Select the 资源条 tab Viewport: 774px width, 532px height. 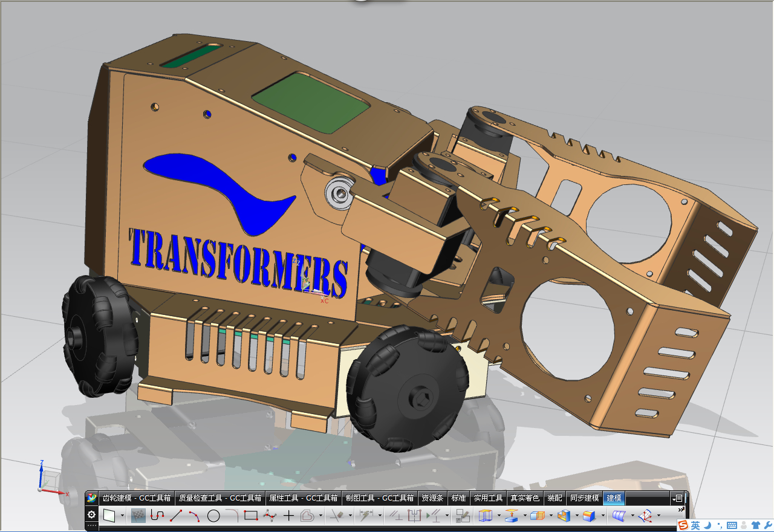(x=432, y=498)
